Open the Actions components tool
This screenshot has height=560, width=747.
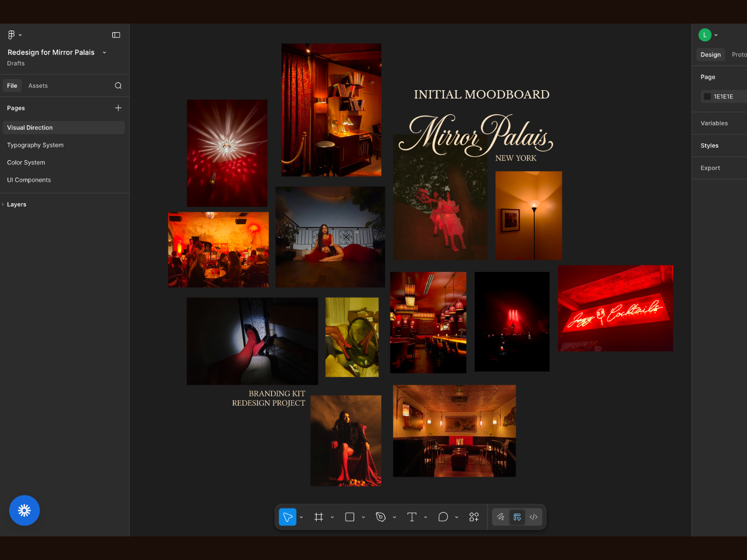click(x=474, y=517)
